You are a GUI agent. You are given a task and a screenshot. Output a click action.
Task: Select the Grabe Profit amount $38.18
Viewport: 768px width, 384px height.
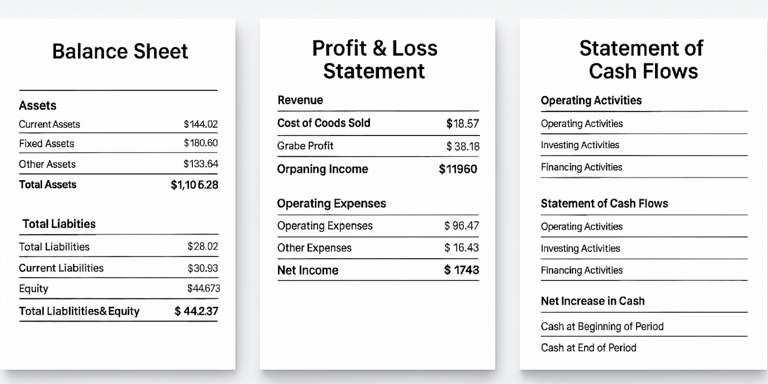pos(463,146)
